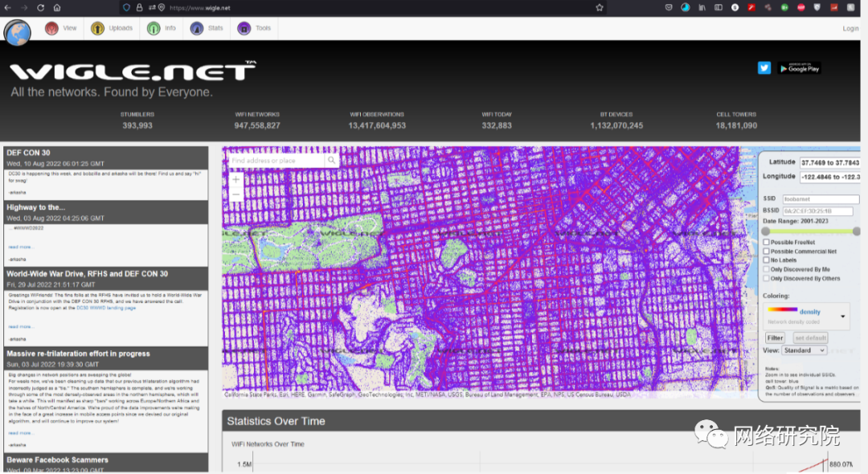Click read more under Highway post
The width and height of the screenshot is (868, 474).
coord(20,247)
